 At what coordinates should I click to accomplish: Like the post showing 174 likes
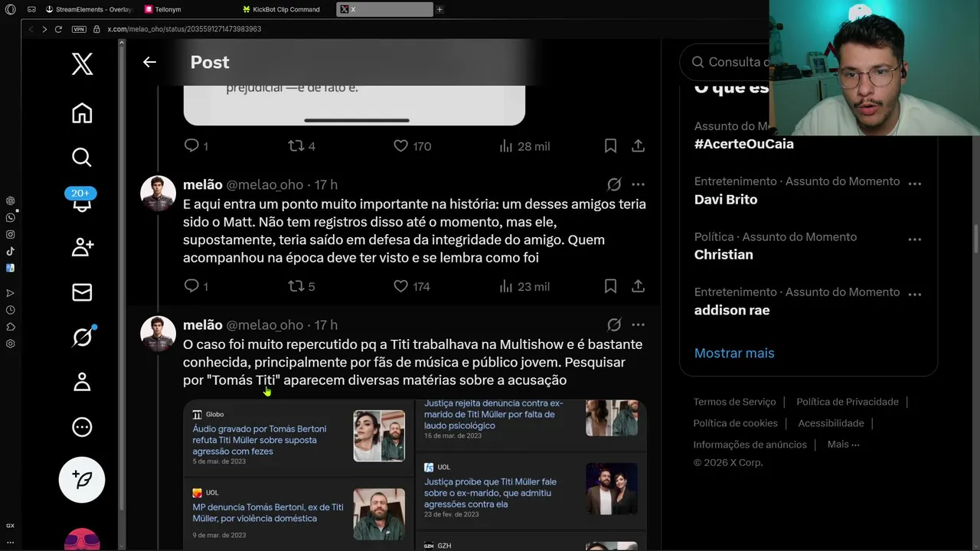point(412,286)
